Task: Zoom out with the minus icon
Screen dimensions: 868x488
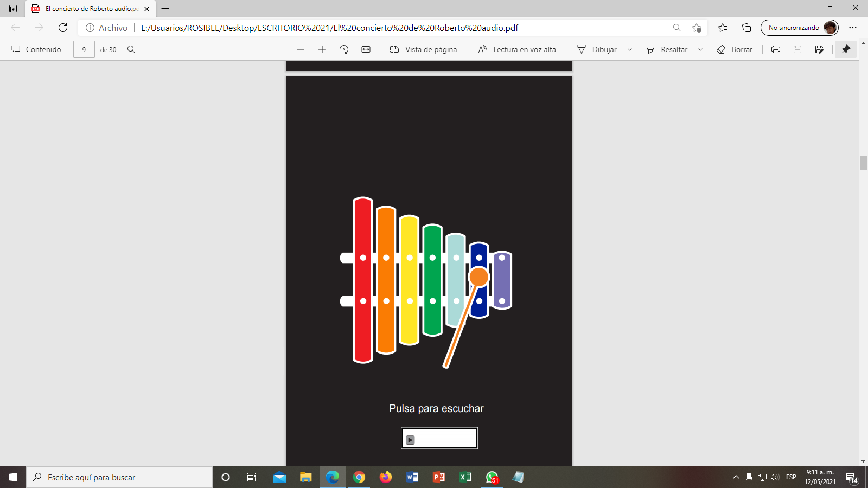Action: tap(301, 49)
